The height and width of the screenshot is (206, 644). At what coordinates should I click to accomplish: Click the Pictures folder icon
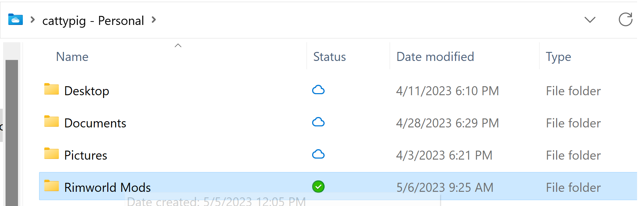click(52, 154)
